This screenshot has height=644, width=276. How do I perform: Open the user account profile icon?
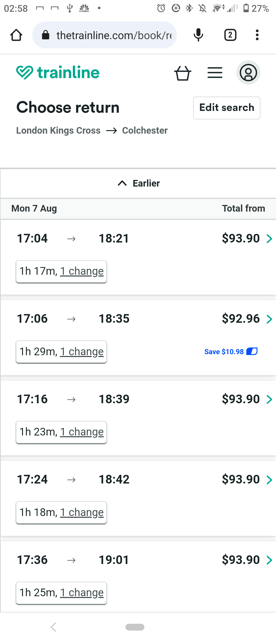tap(248, 73)
